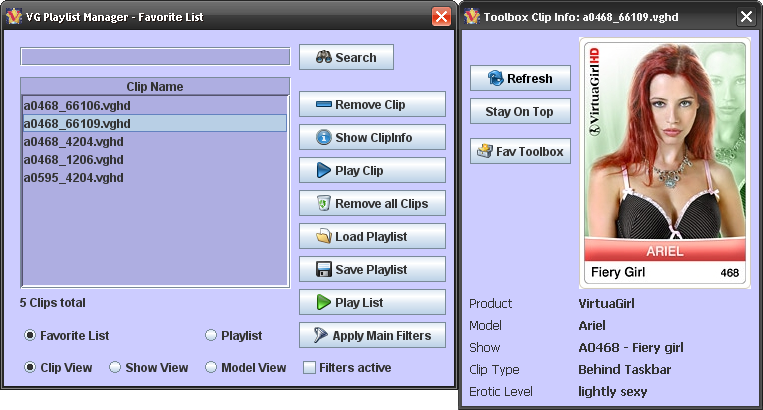Click the Clip Name column header

click(x=155, y=87)
